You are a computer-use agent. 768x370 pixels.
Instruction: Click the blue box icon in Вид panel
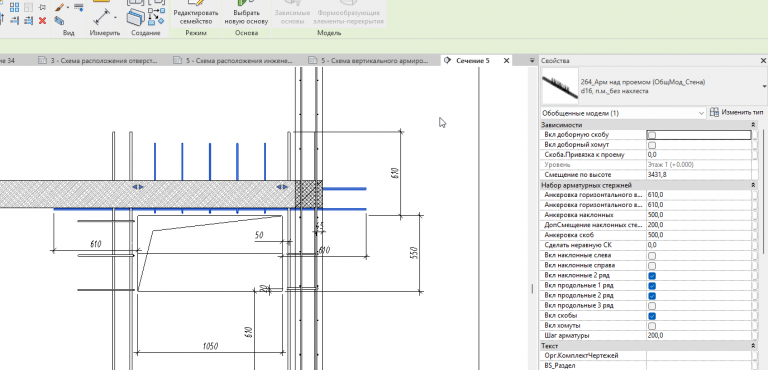coord(59,21)
